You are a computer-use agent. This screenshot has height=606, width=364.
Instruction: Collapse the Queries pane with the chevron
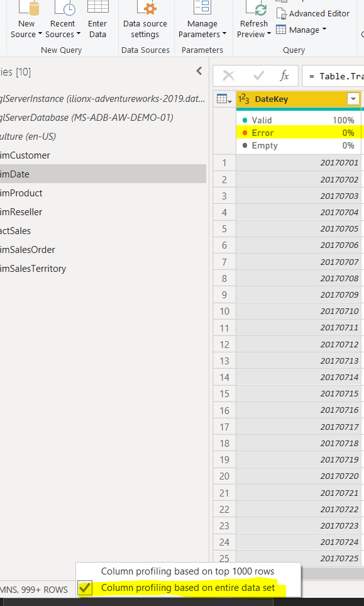[199, 70]
